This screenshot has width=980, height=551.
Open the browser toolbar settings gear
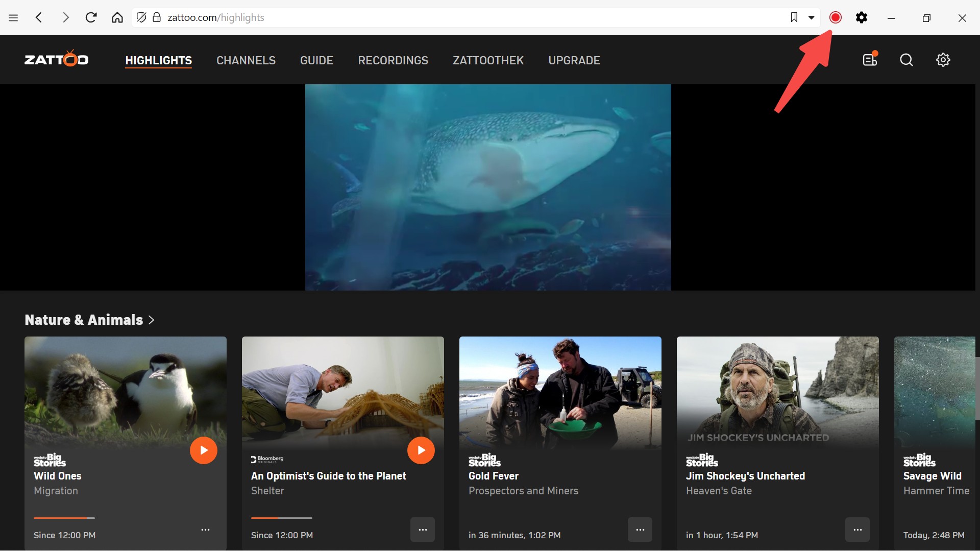point(862,17)
